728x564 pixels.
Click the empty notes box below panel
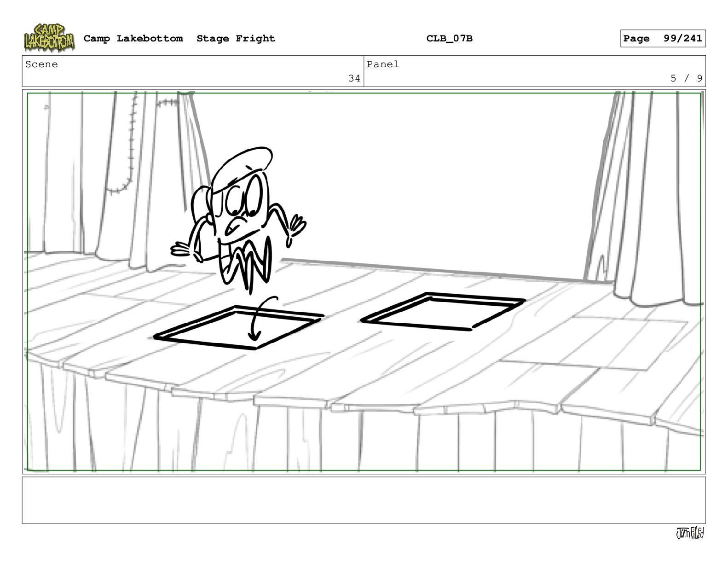click(x=364, y=500)
